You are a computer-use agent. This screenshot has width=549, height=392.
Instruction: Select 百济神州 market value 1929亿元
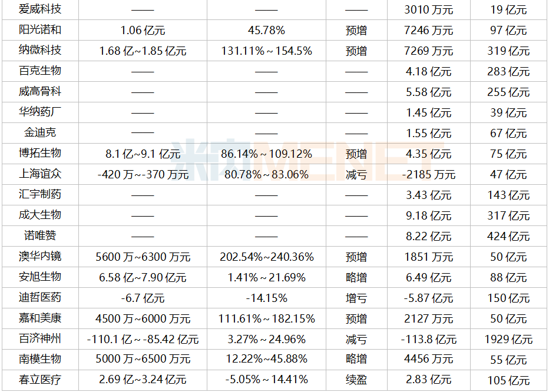pos(508,339)
